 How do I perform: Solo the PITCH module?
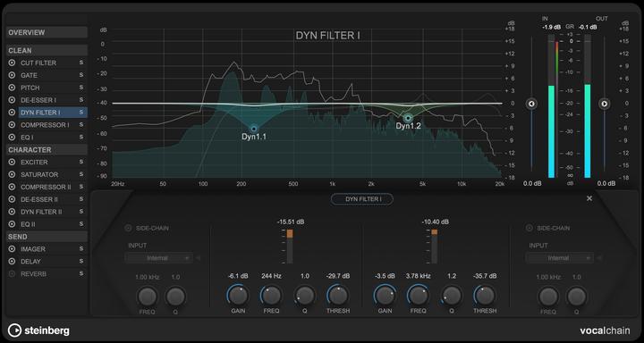tap(81, 88)
